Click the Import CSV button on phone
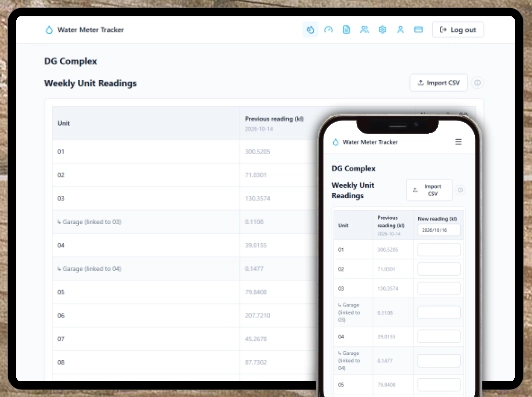 pos(429,190)
